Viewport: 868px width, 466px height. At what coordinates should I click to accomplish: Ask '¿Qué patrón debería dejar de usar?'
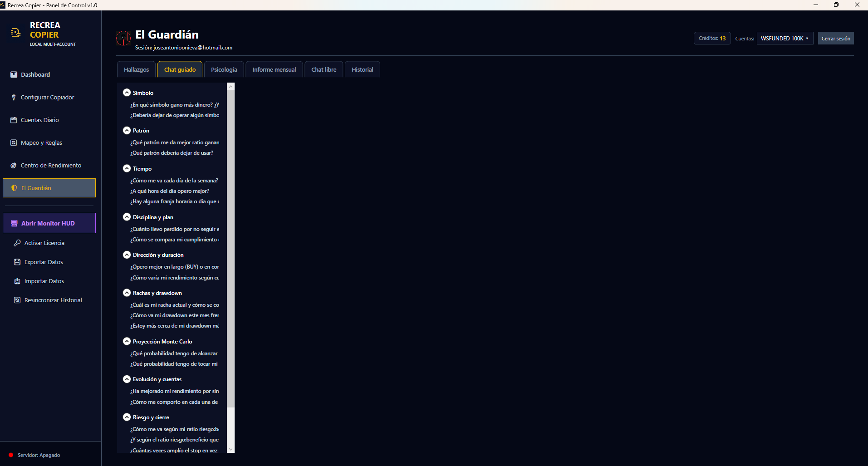pyautogui.click(x=172, y=153)
